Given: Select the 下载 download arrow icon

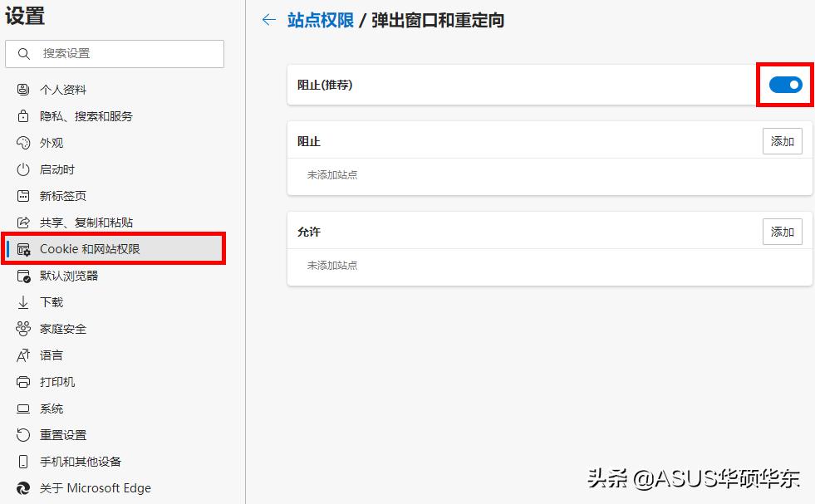Looking at the screenshot, I should click(25, 301).
